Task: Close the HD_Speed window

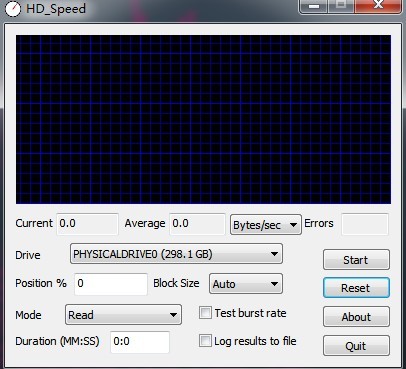Action: [378, 6]
